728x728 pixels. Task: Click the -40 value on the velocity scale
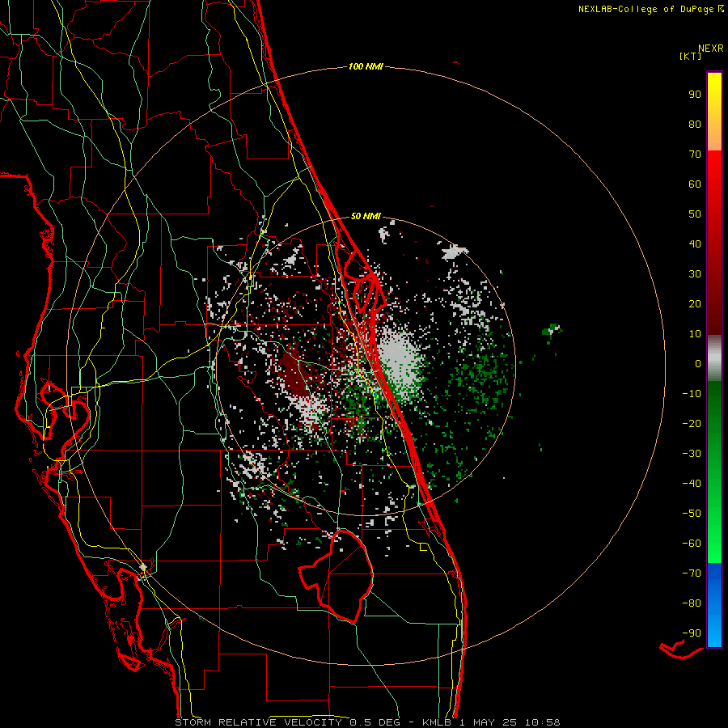click(692, 484)
